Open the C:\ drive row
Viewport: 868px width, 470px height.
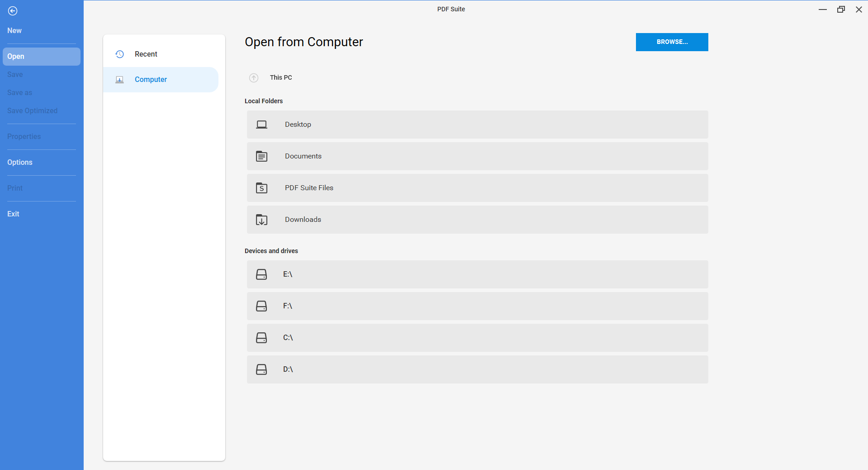coord(477,338)
